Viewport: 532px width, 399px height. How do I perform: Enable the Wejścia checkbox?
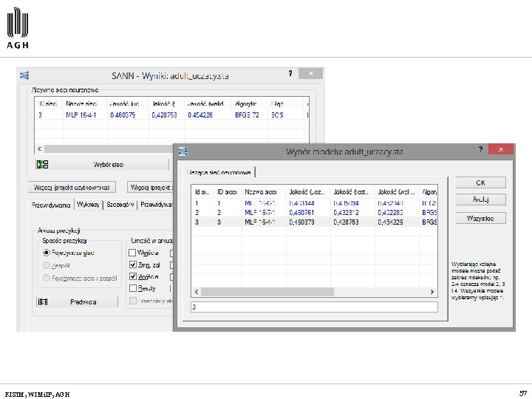coord(133,253)
